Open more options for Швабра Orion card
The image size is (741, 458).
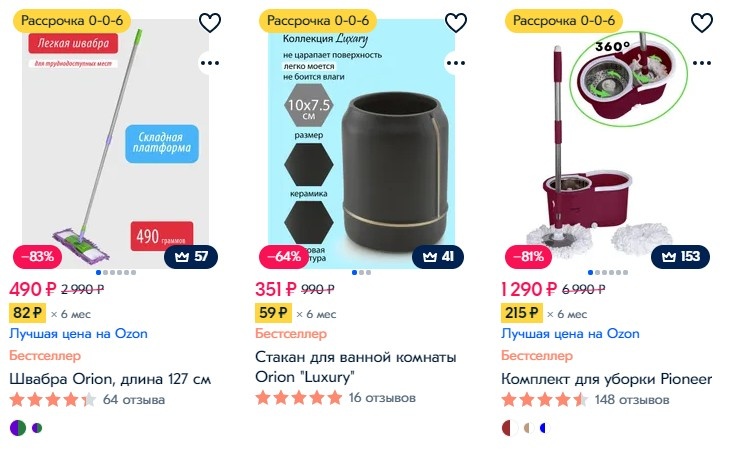pos(210,63)
